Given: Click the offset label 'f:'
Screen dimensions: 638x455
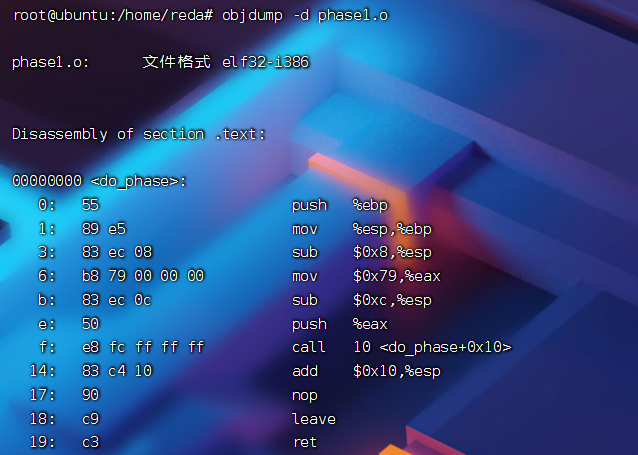Looking at the screenshot, I should (48, 347).
